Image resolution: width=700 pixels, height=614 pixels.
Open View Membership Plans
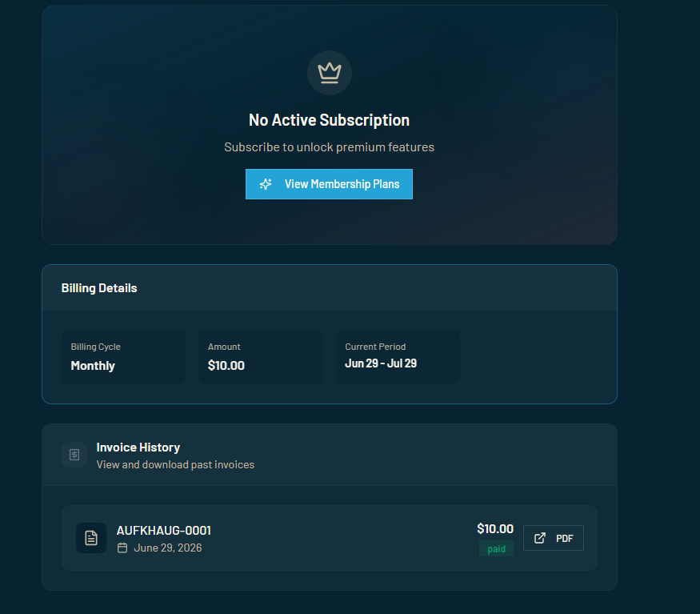pyautogui.click(x=329, y=184)
